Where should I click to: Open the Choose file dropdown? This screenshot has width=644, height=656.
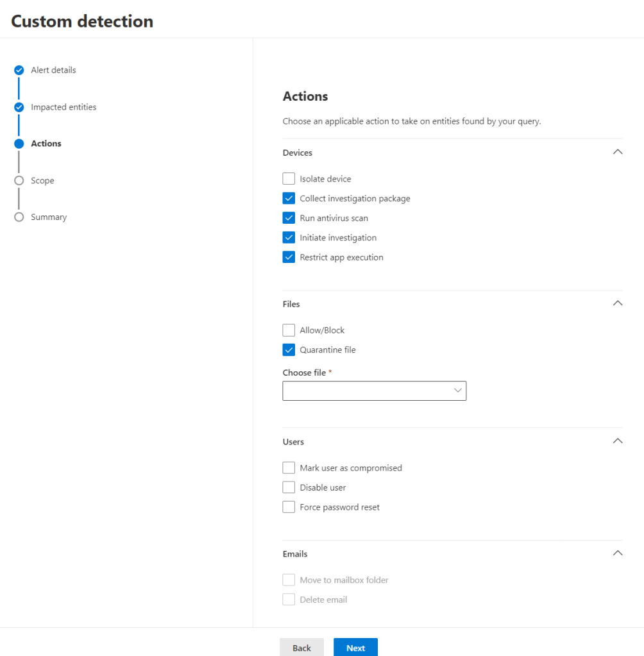(x=374, y=391)
